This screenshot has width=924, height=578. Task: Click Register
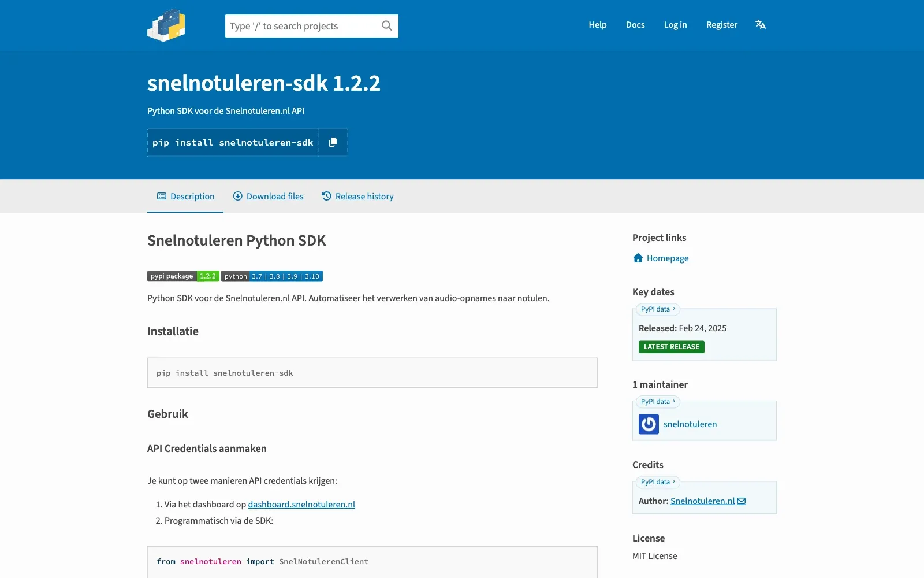tap(722, 25)
